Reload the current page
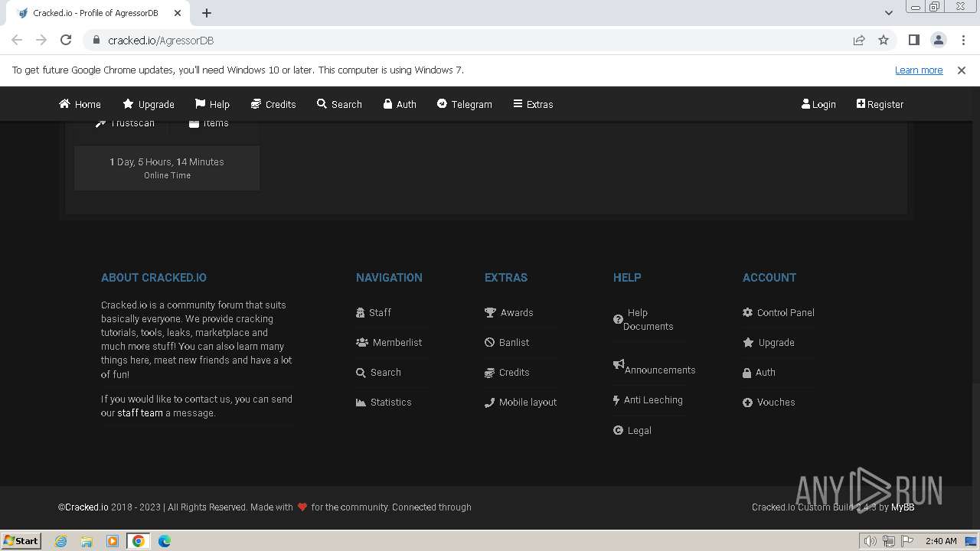 pos(66,40)
